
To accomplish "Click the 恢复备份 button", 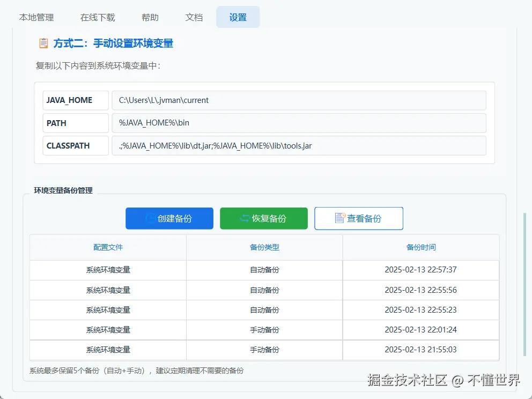I will (x=264, y=218).
